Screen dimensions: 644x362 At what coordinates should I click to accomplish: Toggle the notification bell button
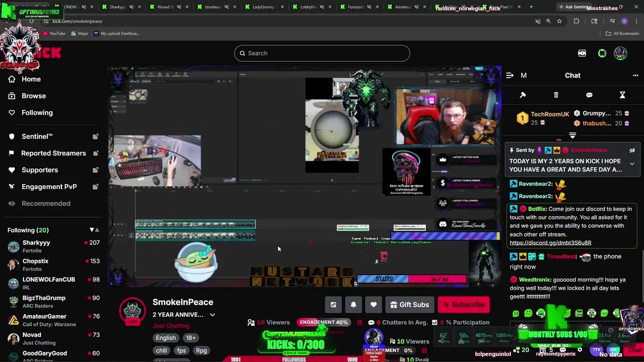click(x=353, y=305)
